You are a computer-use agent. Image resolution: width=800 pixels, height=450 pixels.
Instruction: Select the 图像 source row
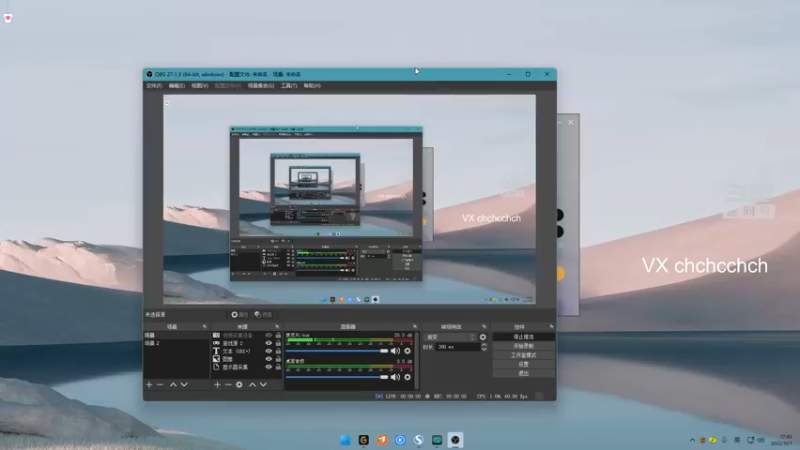[246, 359]
